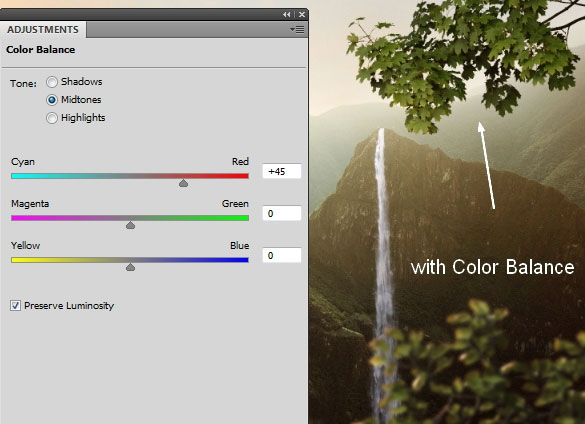
Task: Click the Tone: label
Action: pos(24,83)
